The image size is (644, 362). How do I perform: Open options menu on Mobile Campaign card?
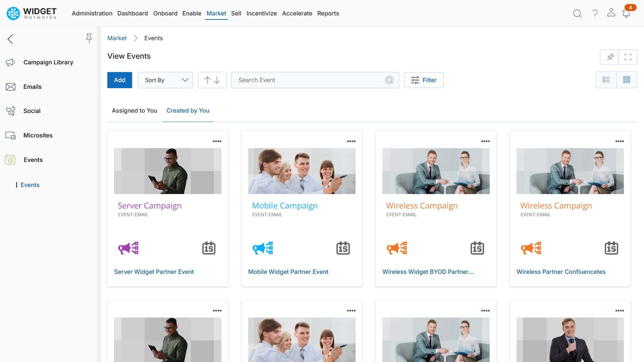pos(351,141)
